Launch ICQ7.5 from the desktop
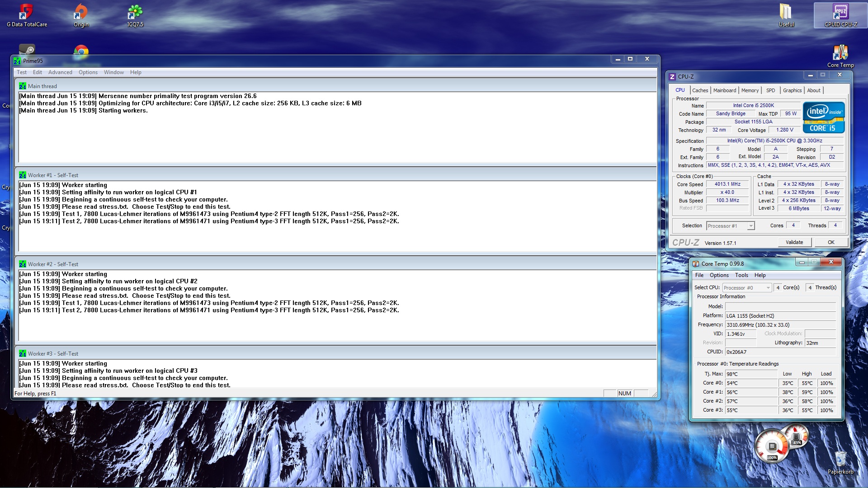The width and height of the screenshot is (868, 488). coord(135,15)
